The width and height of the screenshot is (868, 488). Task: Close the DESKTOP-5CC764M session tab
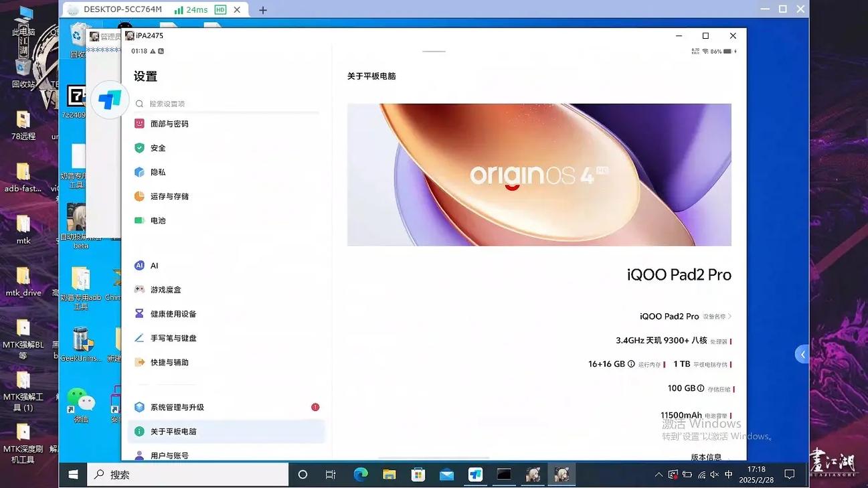[237, 10]
